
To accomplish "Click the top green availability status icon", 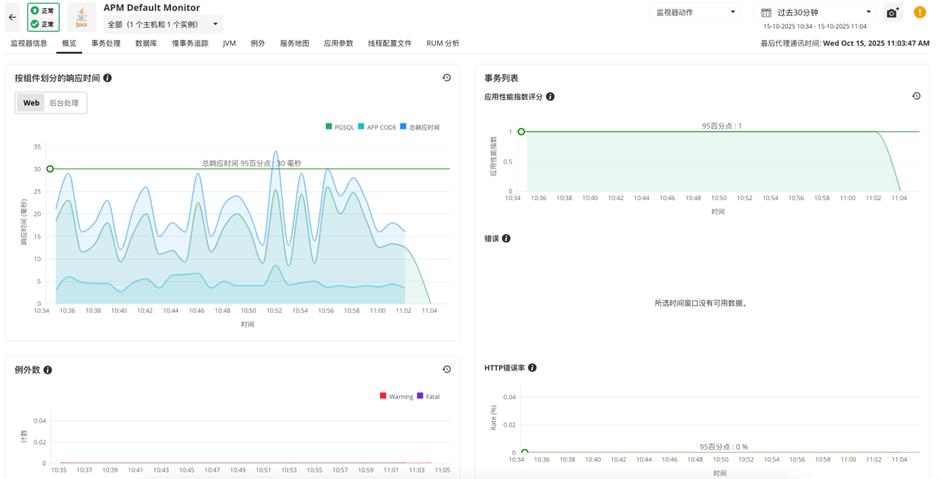I will point(35,11).
